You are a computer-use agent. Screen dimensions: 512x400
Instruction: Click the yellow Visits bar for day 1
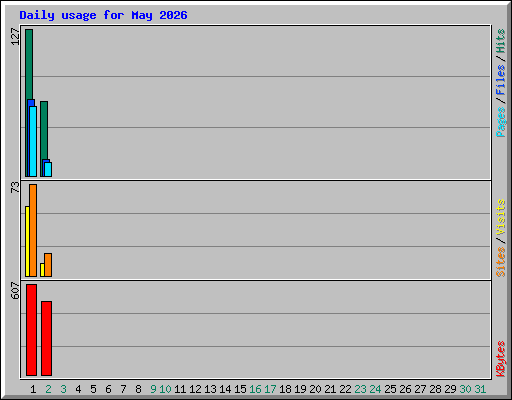[27, 241]
